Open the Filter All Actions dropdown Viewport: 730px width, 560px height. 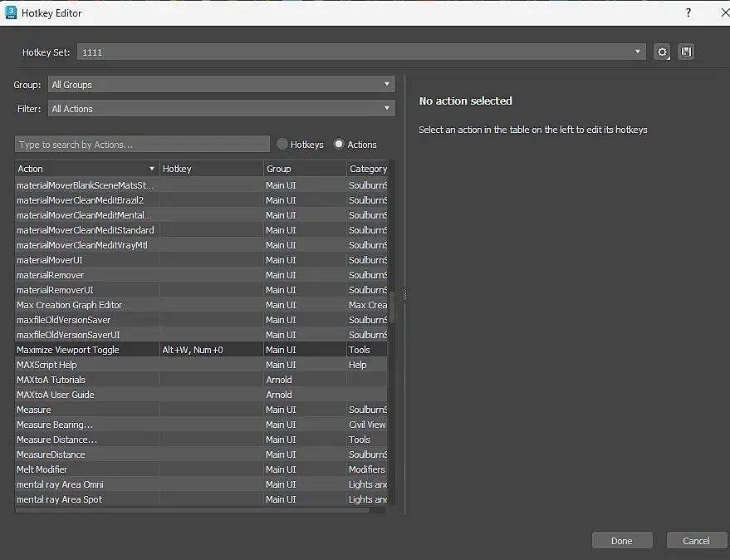[221, 109]
